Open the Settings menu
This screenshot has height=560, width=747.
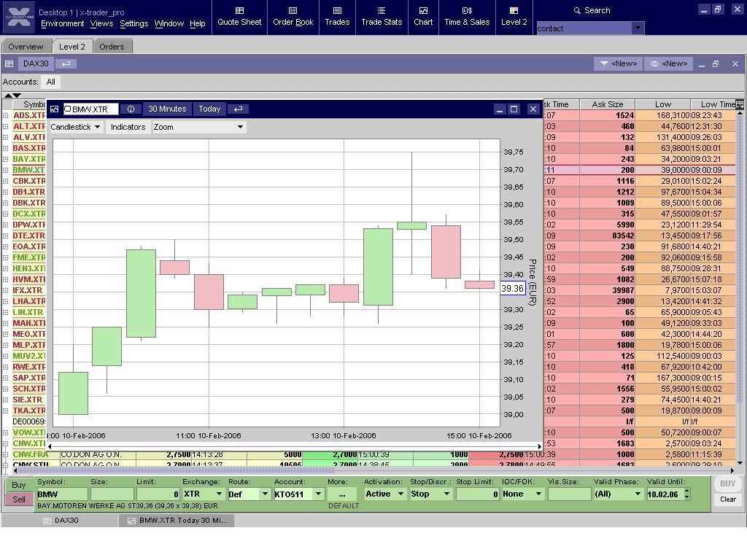pyautogui.click(x=134, y=24)
